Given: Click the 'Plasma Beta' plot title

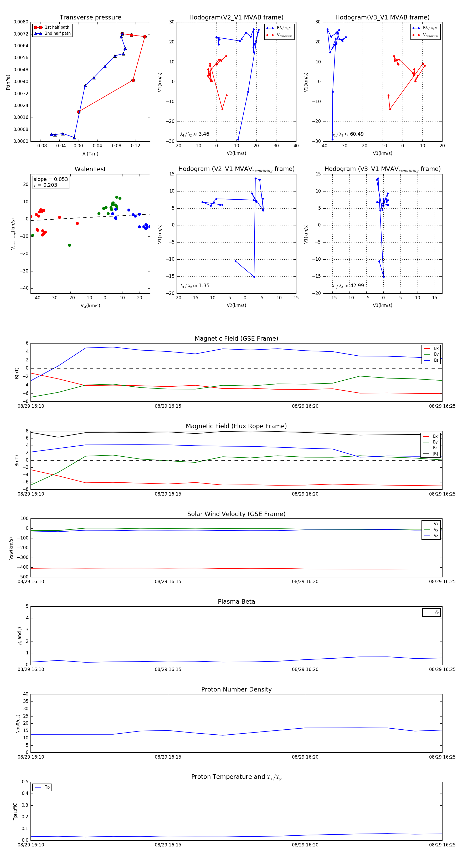Looking at the screenshot, I should pos(236,602).
